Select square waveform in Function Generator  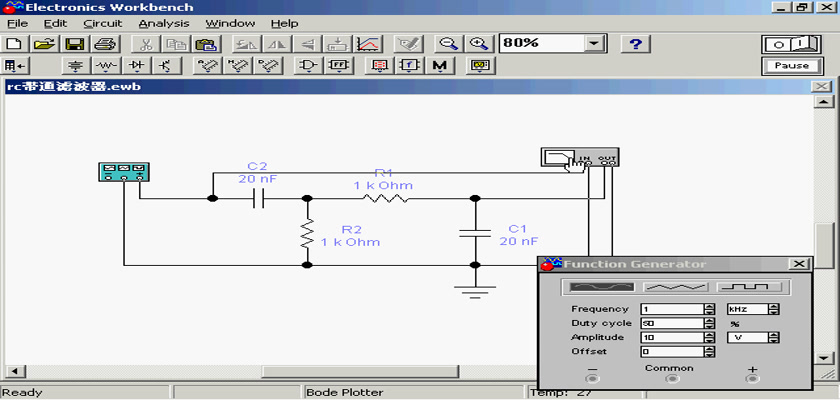(x=749, y=287)
